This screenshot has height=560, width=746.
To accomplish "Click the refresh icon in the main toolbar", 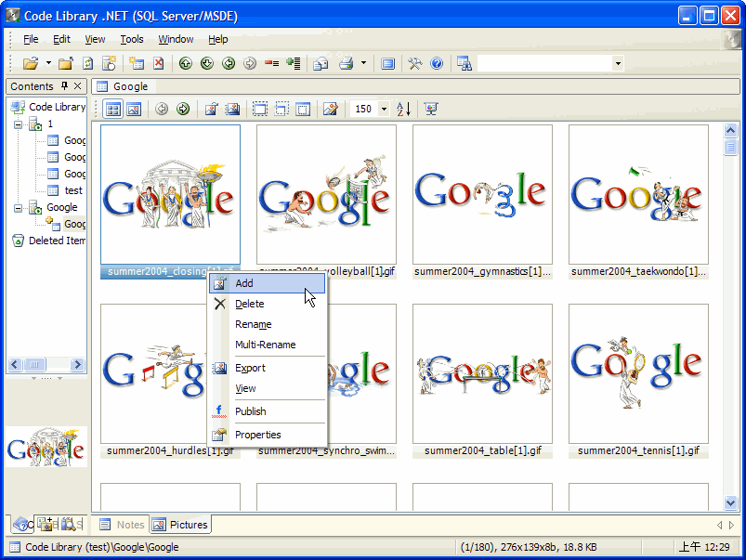I will click(x=88, y=63).
